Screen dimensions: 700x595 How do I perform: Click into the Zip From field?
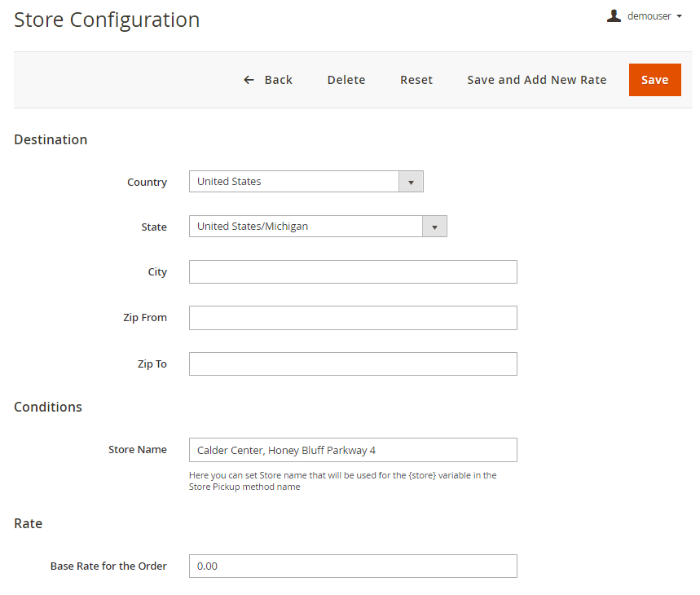tap(353, 318)
